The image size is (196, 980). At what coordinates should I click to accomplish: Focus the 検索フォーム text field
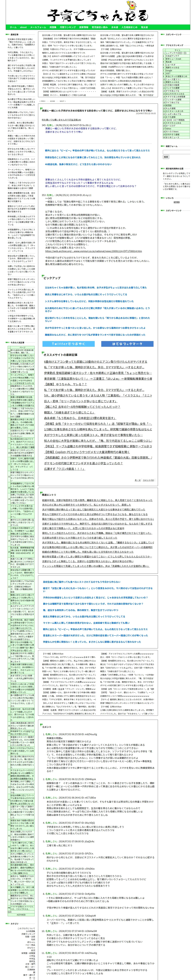click(x=177, y=152)
